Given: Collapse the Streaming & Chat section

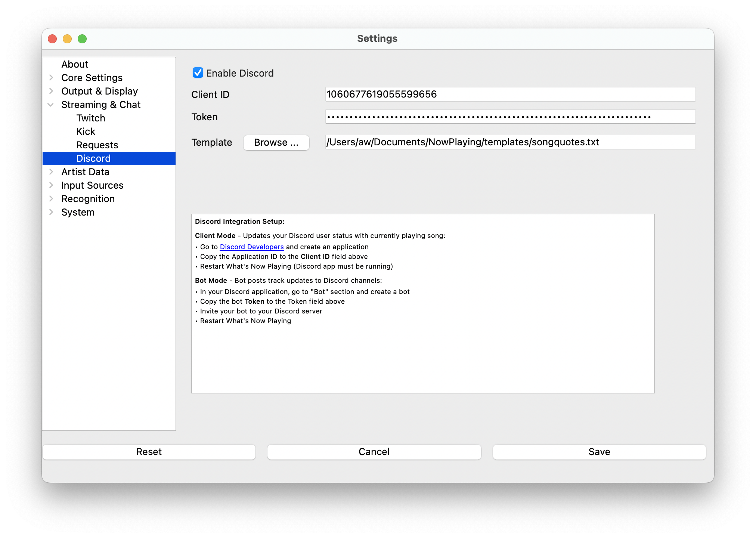Looking at the screenshot, I should coord(51,105).
